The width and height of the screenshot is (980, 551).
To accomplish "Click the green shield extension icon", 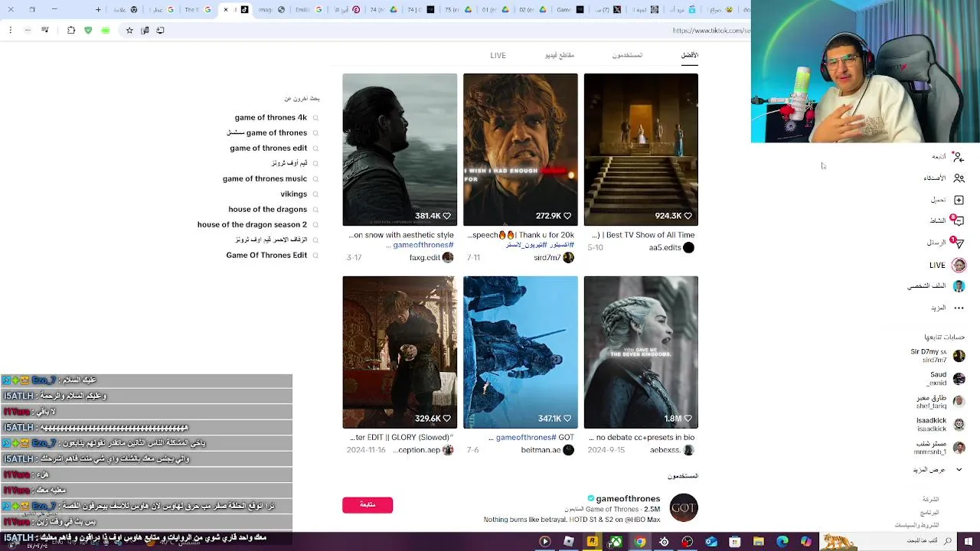I will click(x=88, y=31).
